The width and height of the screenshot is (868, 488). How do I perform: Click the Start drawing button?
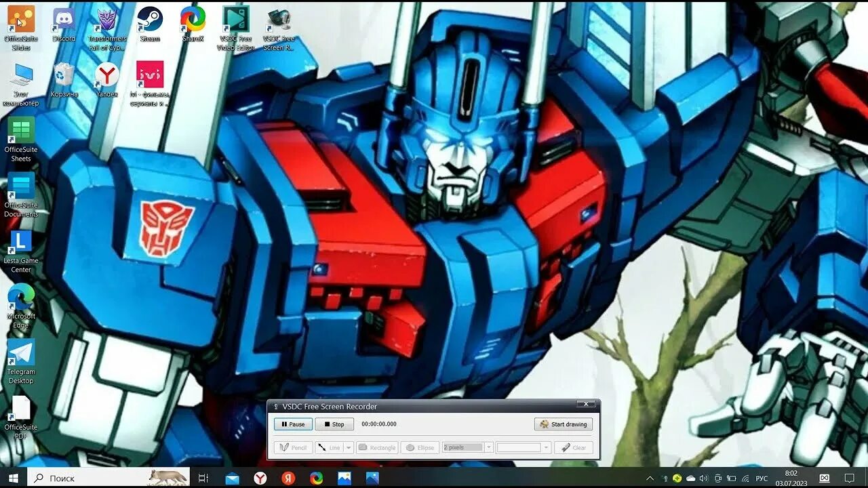(564, 424)
